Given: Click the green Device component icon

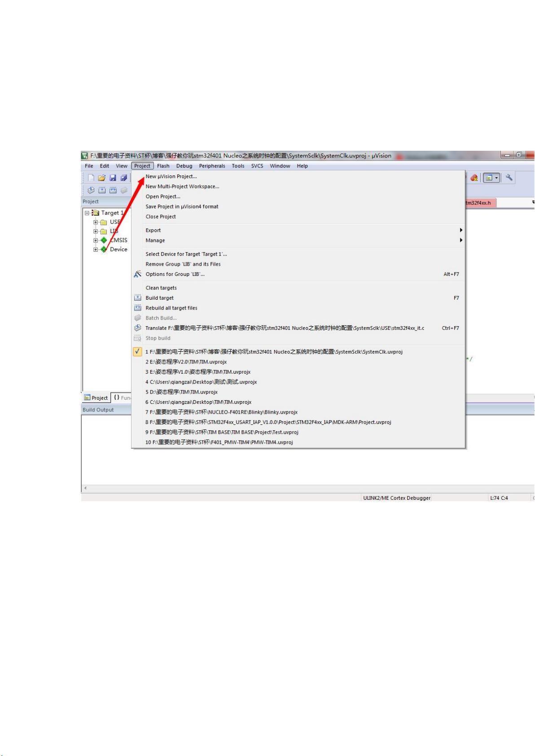Looking at the screenshot, I should (x=104, y=249).
